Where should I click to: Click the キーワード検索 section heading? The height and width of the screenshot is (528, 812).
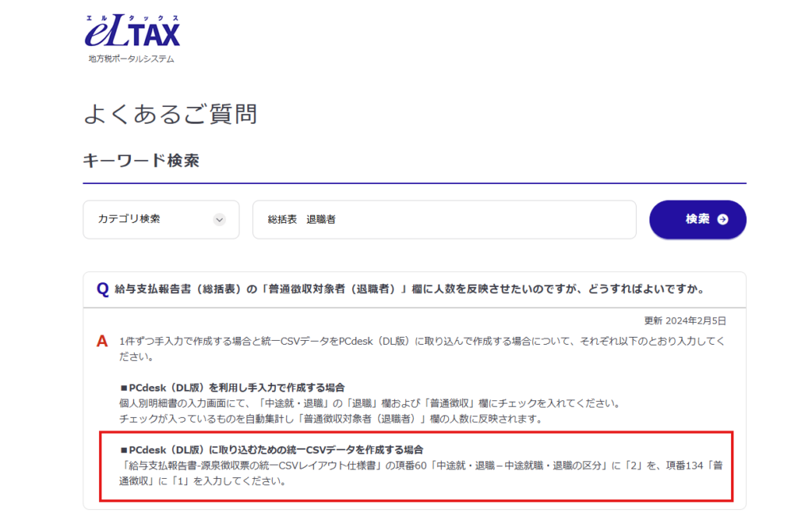tap(141, 161)
